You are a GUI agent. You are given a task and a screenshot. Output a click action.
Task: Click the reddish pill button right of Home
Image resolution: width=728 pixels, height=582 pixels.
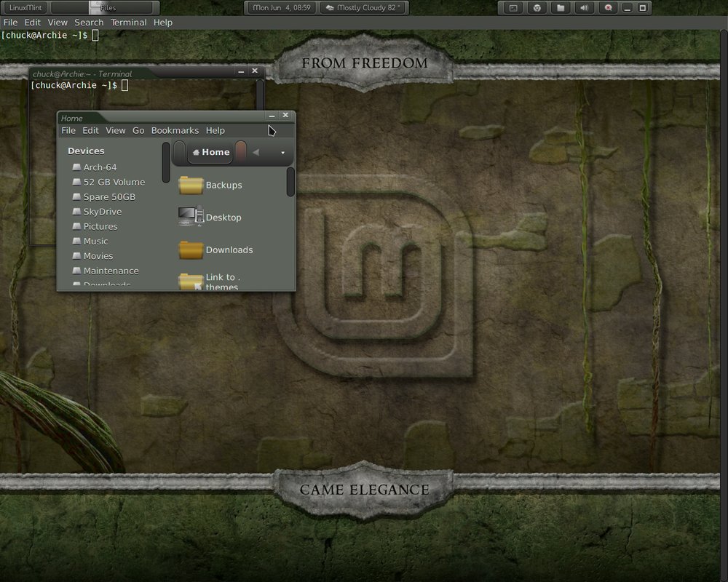pos(240,151)
